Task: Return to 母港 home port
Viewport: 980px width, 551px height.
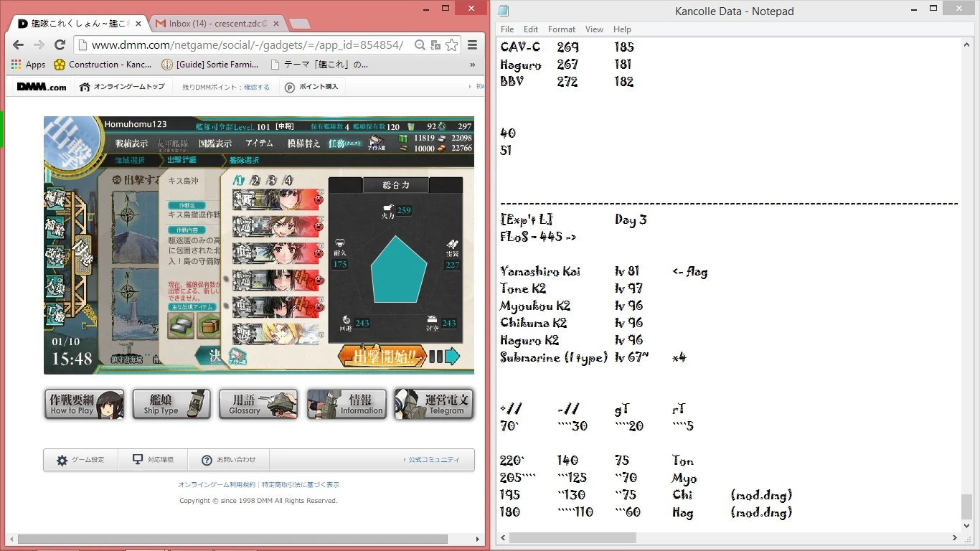Action: pyautogui.click(x=81, y=255)
